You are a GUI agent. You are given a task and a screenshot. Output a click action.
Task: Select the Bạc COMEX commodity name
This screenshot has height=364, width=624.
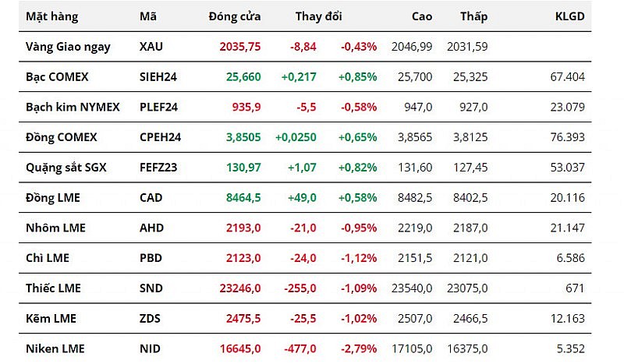click(57, 76)
